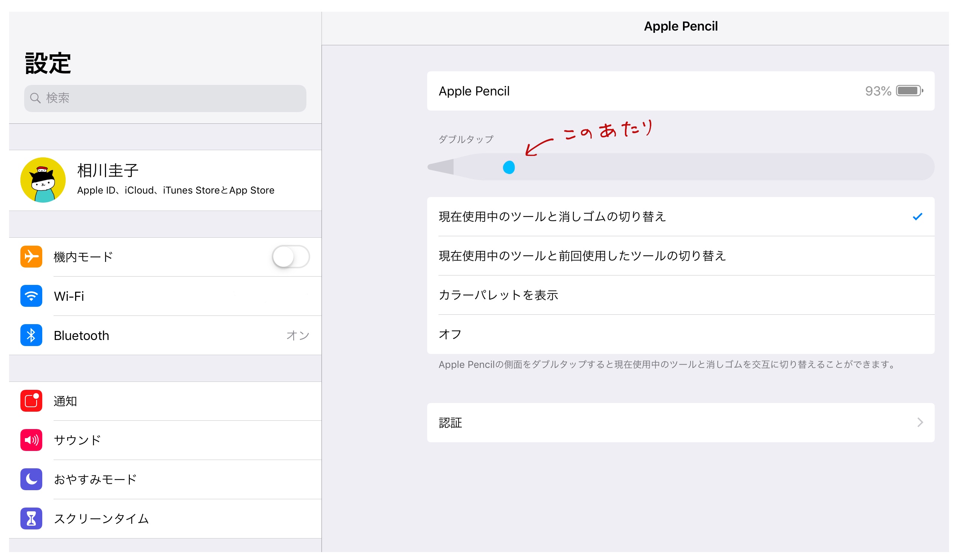Screen dimensions: 963x560
Task: Click the スクリーンタイム hourglass icon
Action: point(31,519)
